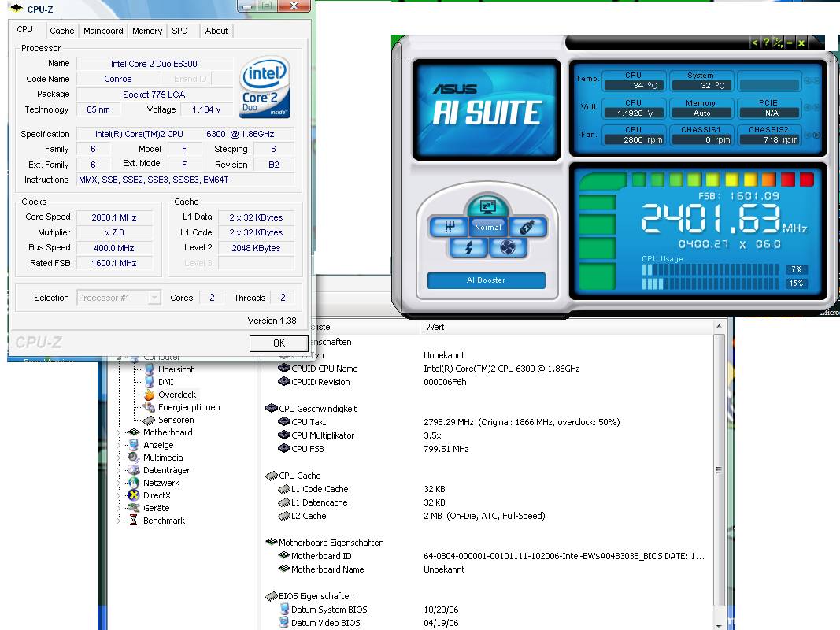Select the CPU Takt row

(487, 422)
